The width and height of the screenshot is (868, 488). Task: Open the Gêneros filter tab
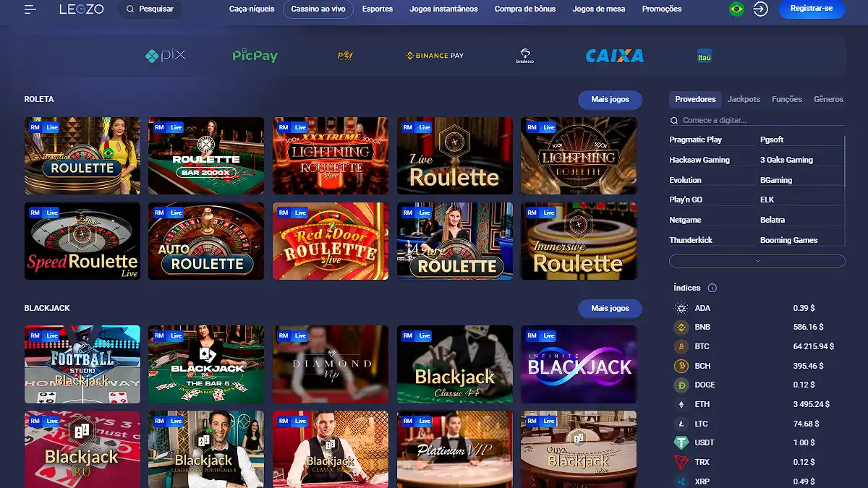coord(828,99)
